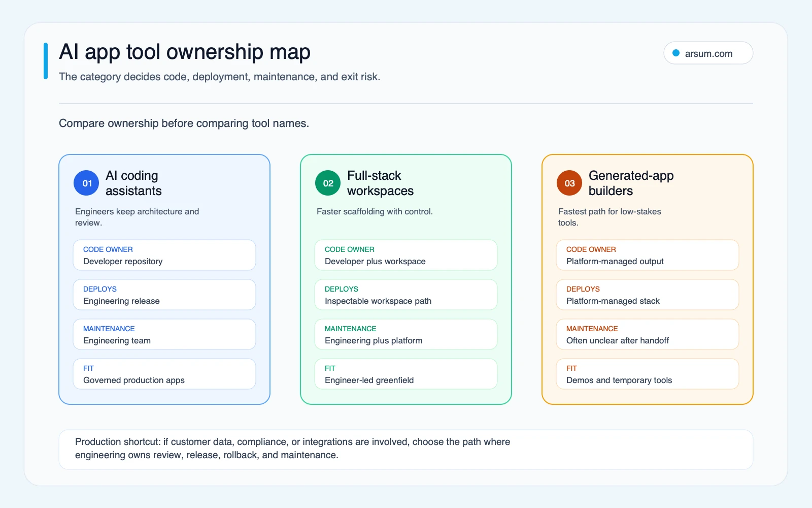Click 'Engineers keep architecture and review' text
812x508 pixels.
click(x=137, y=217)
